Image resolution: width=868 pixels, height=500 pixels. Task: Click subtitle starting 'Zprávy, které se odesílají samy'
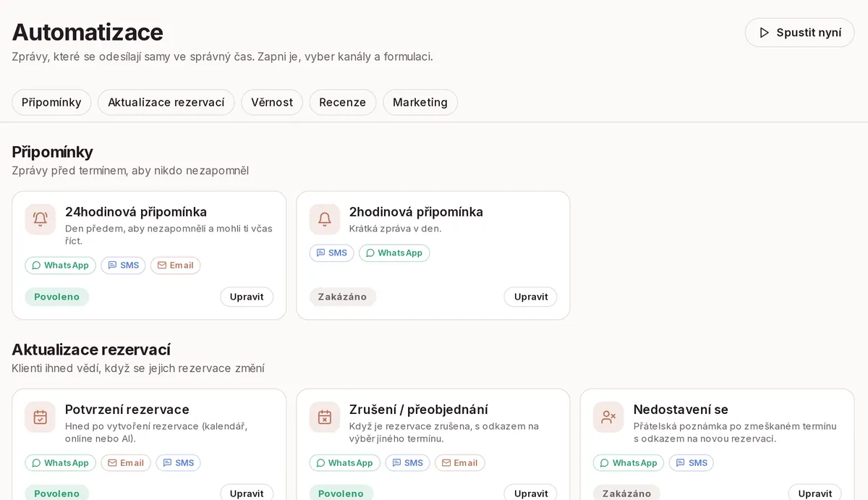(x=222, y=56)
